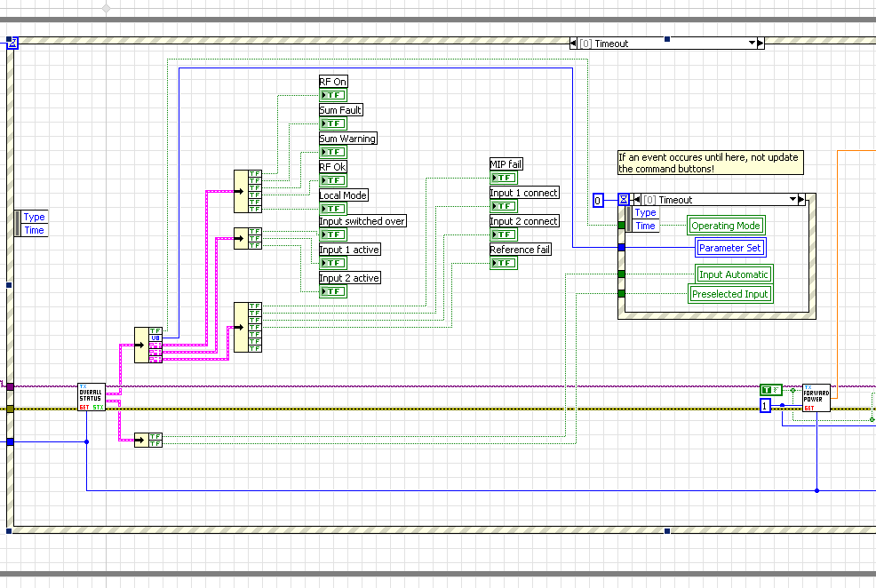
Task: Open the inner Timeout event case dropdown
Action: [794, 200]
